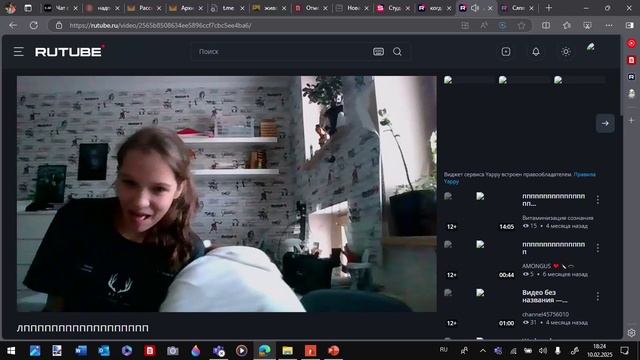Launch Outlook from the taskbar
This screenshot has width=640, height=360.
click(x=104, y=351)
